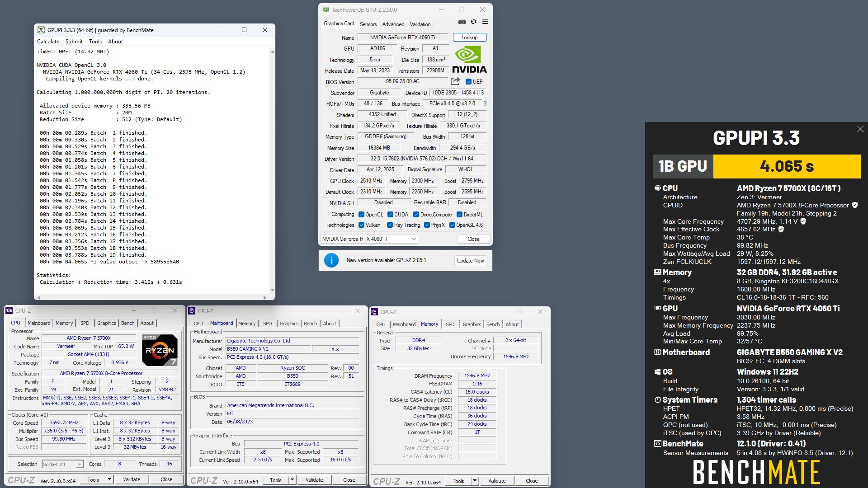Screen dimensions: 868x488
Task: Close the BenchMate result overlay
Action: 860,129
